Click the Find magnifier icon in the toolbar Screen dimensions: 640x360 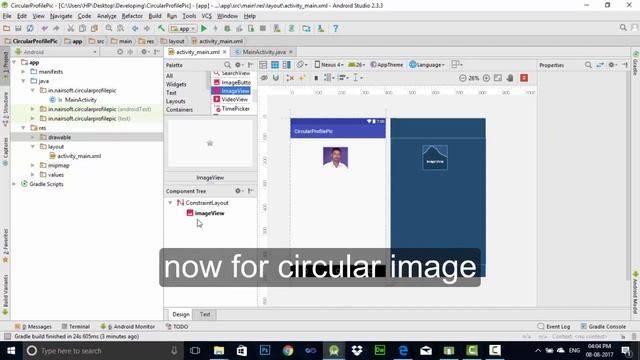click(109, 29)
